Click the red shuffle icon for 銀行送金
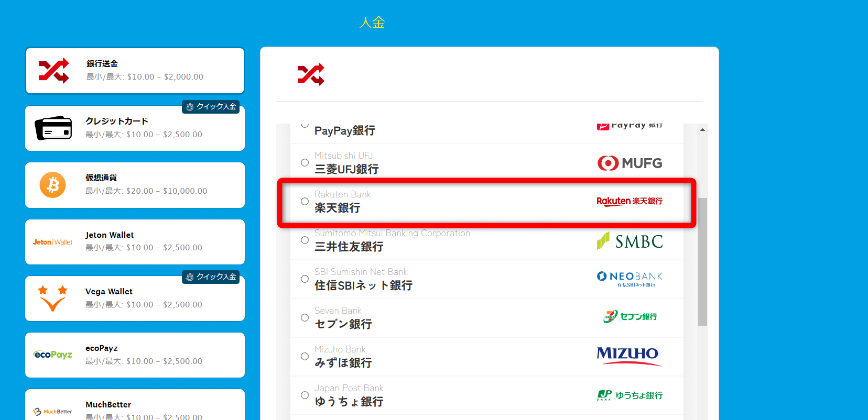868x420 pixels. pyautogui.click(x=53, y=71)
